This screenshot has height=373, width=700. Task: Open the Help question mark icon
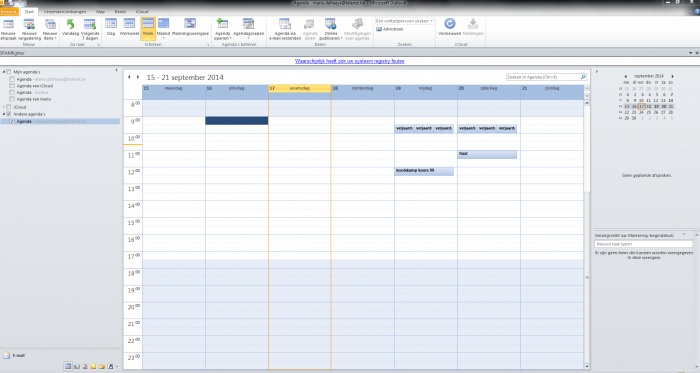tap(696, 12)
